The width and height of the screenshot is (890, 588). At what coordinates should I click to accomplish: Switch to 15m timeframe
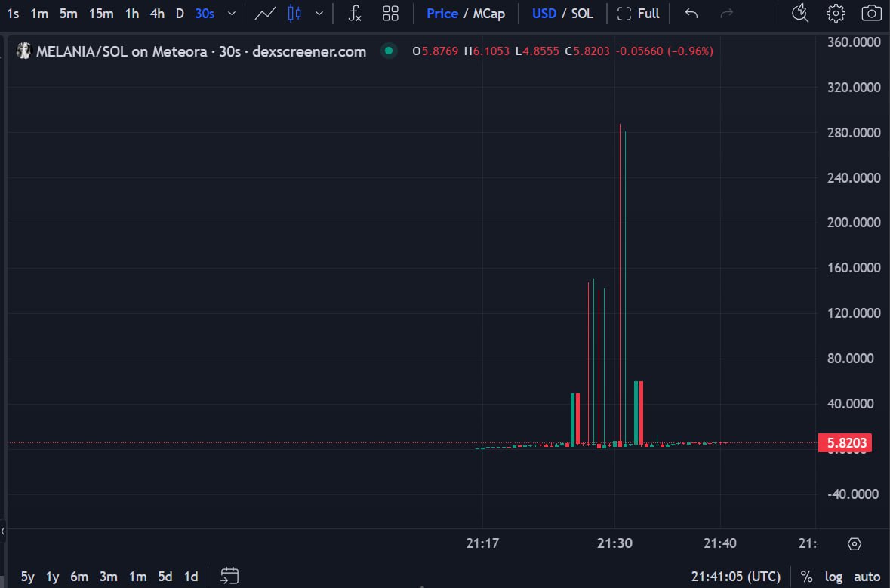tap(101, 14)
